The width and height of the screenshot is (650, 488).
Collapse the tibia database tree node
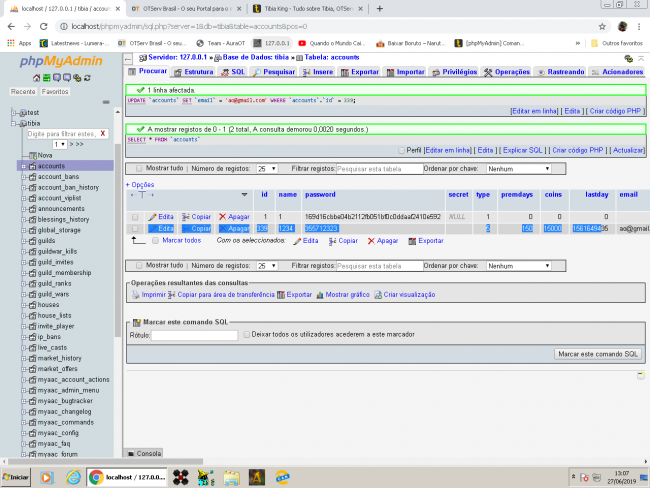click(14, 123)
